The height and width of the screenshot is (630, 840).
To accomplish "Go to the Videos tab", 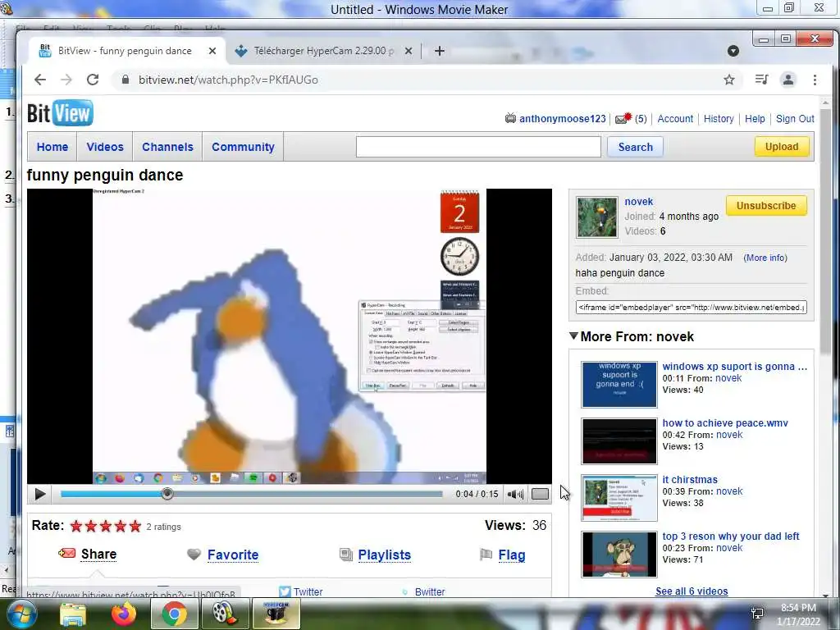I will [x=105, y=147].
